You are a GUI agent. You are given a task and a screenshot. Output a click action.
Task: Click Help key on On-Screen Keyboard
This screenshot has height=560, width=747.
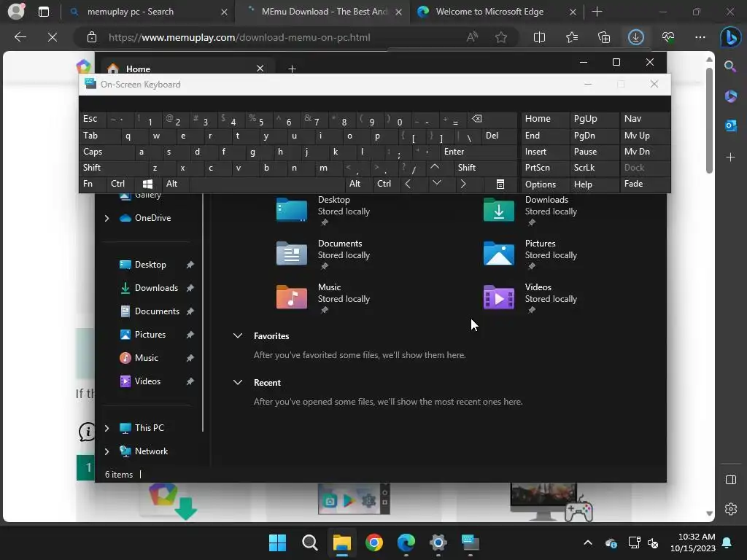[x=594, y=184]
